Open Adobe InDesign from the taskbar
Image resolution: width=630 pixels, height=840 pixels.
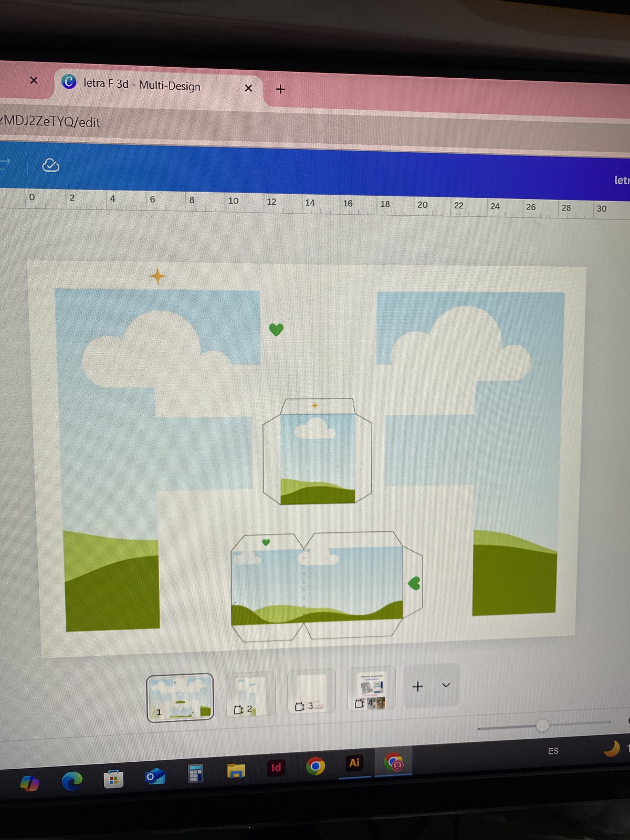click(276, 768)
